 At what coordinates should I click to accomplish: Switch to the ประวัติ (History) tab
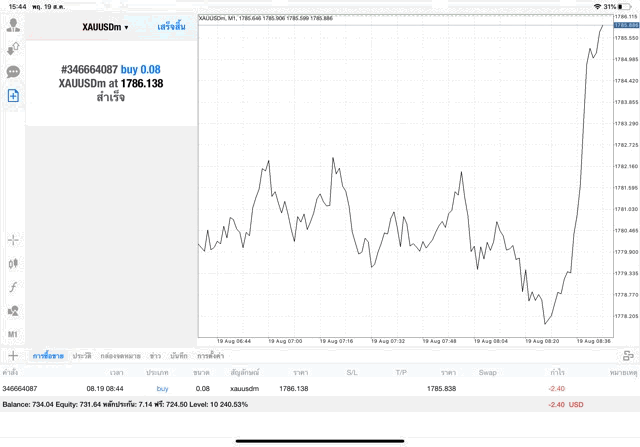tap(81, 355)
